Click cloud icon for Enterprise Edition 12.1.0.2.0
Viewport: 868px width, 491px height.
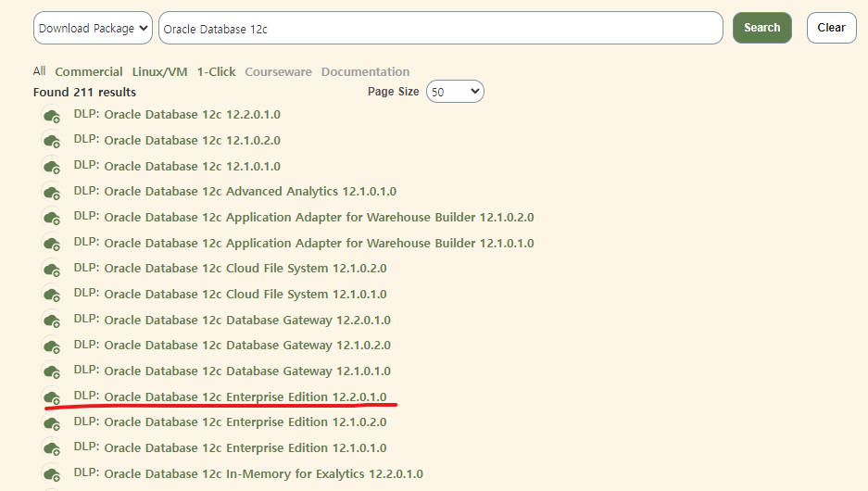tap(52, 423)
